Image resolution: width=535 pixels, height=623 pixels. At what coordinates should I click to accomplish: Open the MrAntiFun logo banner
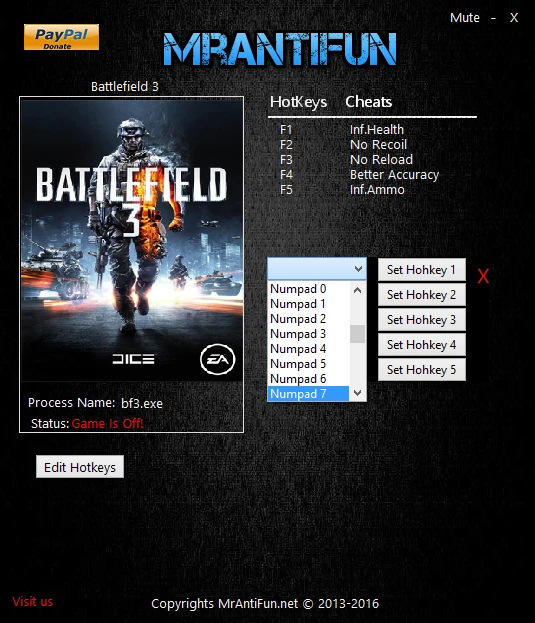(x=280, y=49)
